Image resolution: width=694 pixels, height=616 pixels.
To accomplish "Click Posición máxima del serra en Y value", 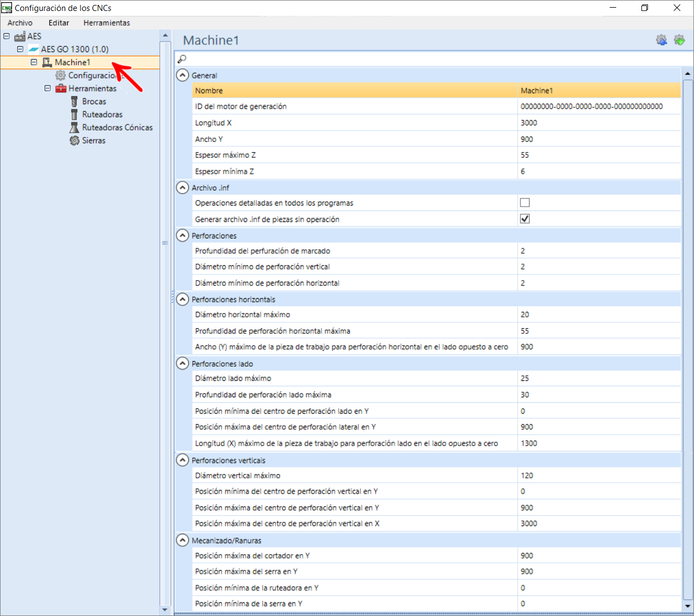I will [x=599, y=572].
